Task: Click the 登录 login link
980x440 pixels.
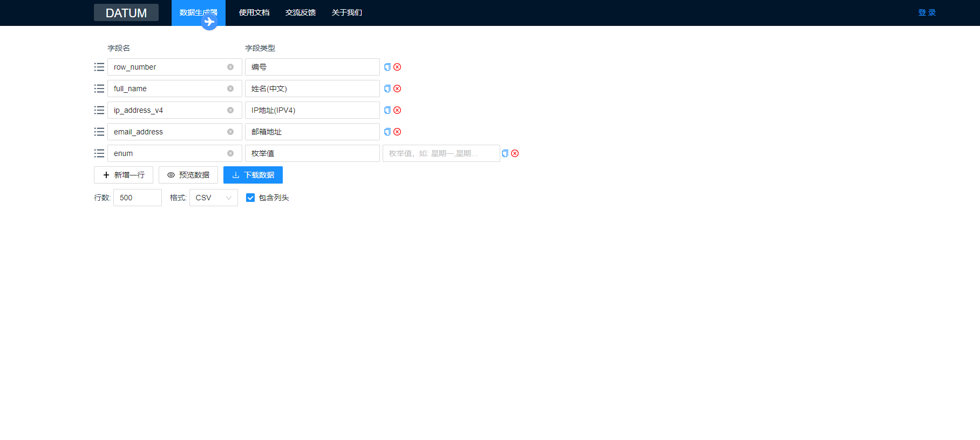Action: (927, 12)
